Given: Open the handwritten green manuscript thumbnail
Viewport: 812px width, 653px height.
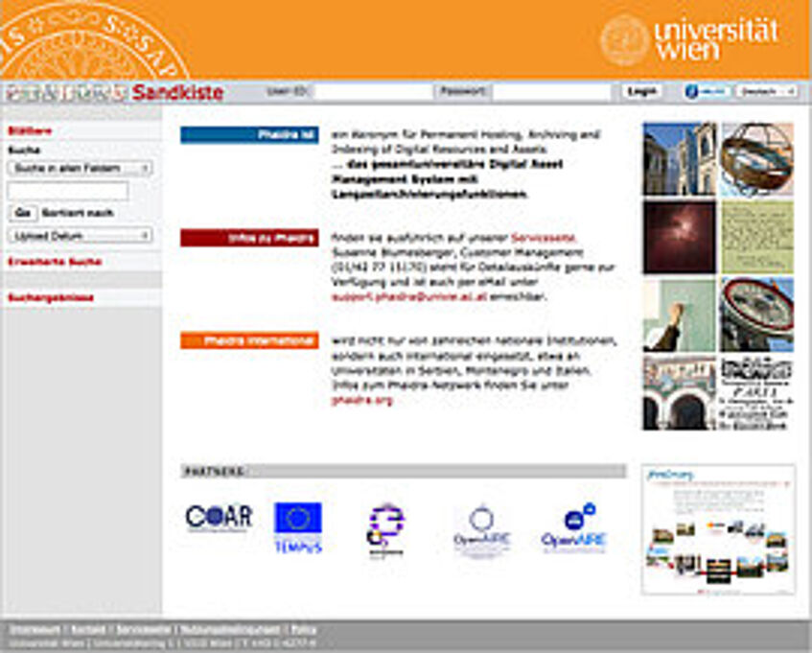Looking at the screenshot, I should 757,237.
